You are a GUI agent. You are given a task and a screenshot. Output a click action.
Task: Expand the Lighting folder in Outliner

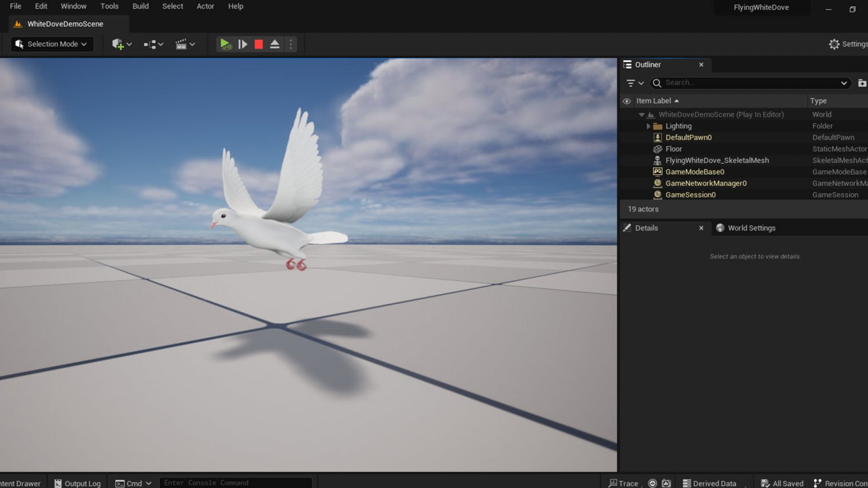(x=648, y=125)
